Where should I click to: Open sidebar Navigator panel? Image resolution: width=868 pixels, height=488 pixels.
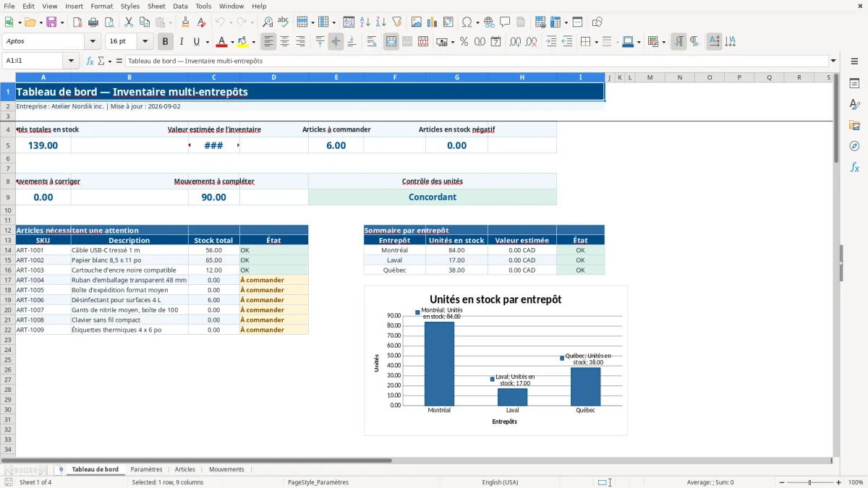point(854,146)
